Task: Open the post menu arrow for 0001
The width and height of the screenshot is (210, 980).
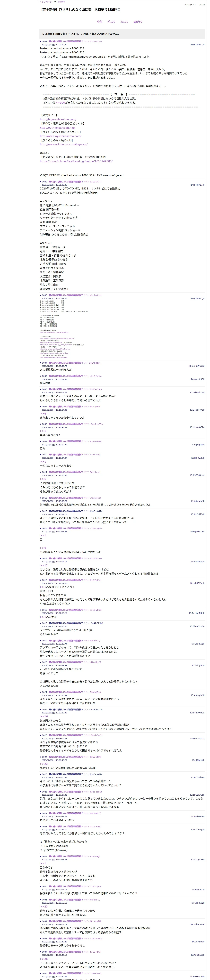Action: pos(41,41)
